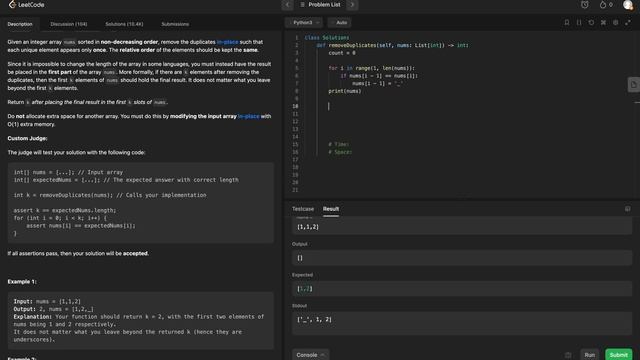
Task: Click line number 21 in the gutter
Action: coord(295,190)
